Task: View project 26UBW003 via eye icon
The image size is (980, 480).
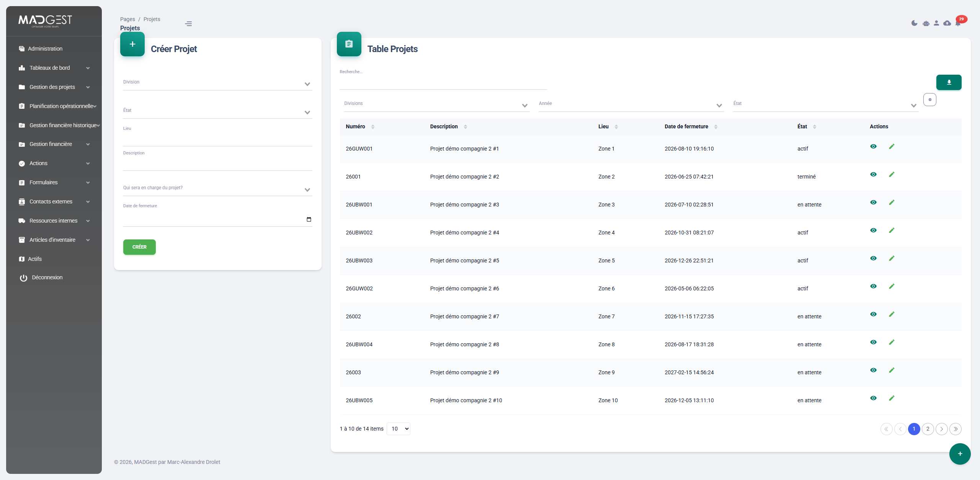Action: [873, 259]
